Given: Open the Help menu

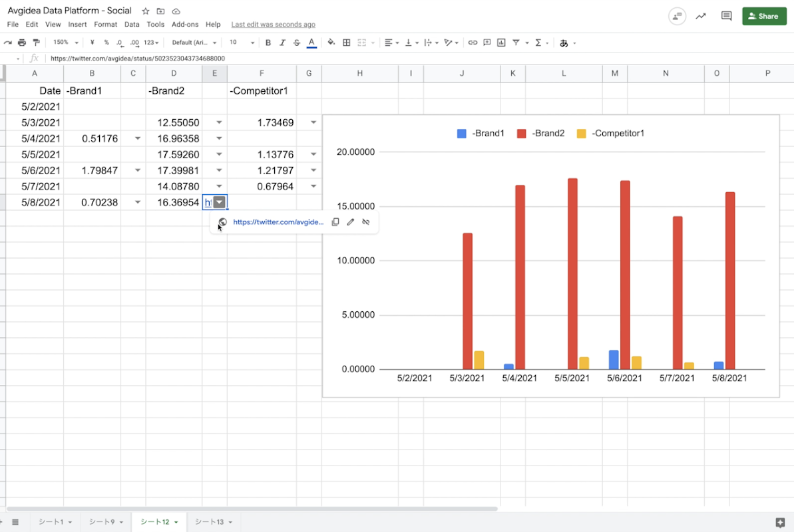Looking at the screenshot, I should click(213, 25).
